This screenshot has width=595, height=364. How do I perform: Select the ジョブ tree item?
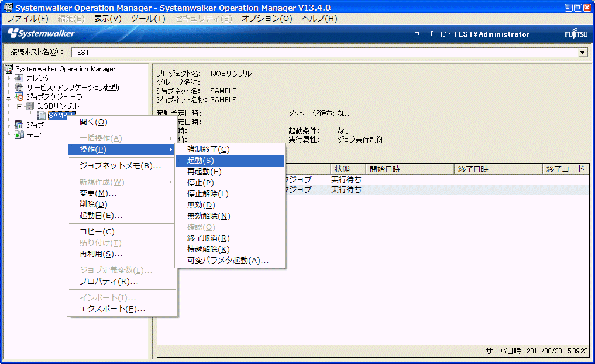click(x=35, y=125)
